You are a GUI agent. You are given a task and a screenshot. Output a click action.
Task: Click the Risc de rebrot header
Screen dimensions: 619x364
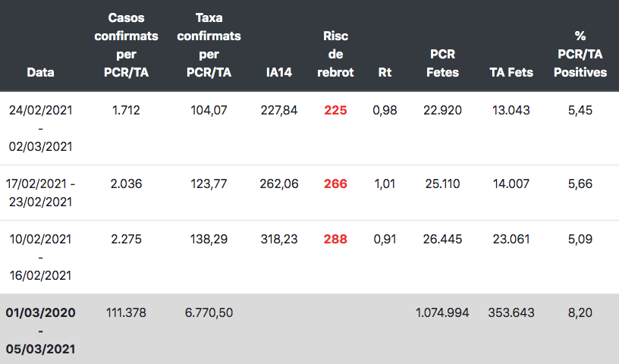tap(335, 55)
